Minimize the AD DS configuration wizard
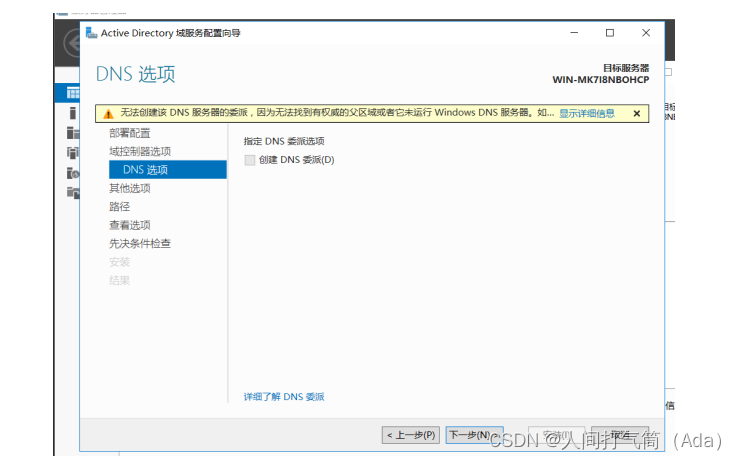 [x=574, y=33]
